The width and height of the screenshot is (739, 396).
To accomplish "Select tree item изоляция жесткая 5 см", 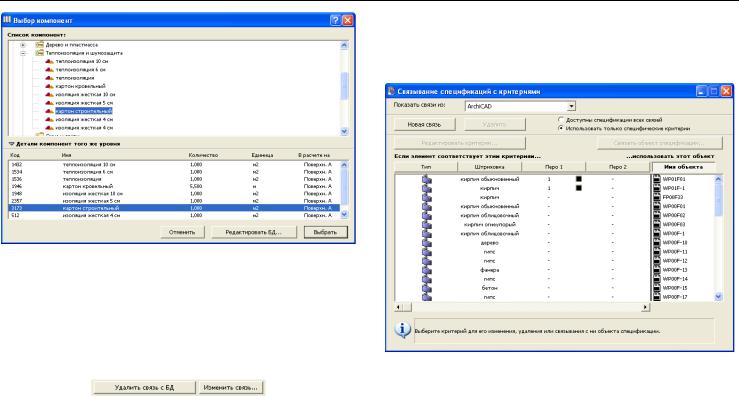I will pos(84,103).
